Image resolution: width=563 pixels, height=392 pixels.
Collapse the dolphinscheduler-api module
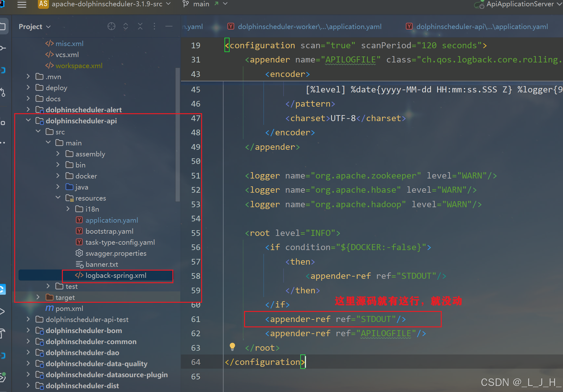28,120
